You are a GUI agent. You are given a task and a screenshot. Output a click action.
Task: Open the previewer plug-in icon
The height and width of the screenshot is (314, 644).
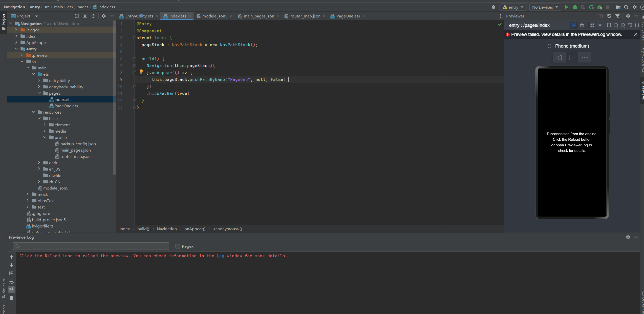pos(618,16)
